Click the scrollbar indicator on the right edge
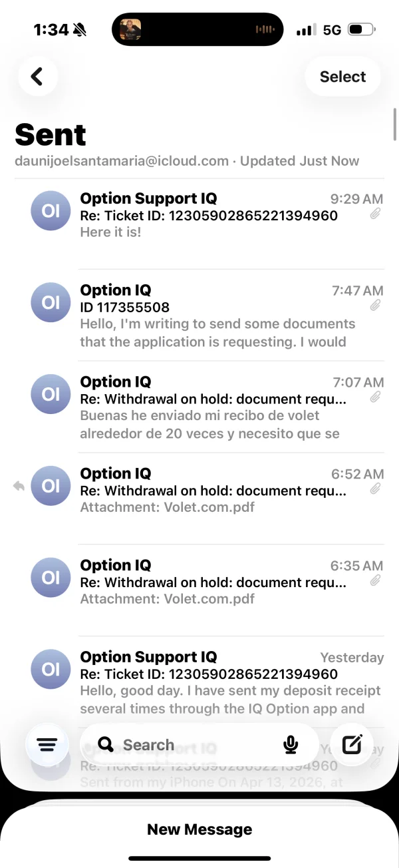The image size is (399, 868). click(395, 124)
